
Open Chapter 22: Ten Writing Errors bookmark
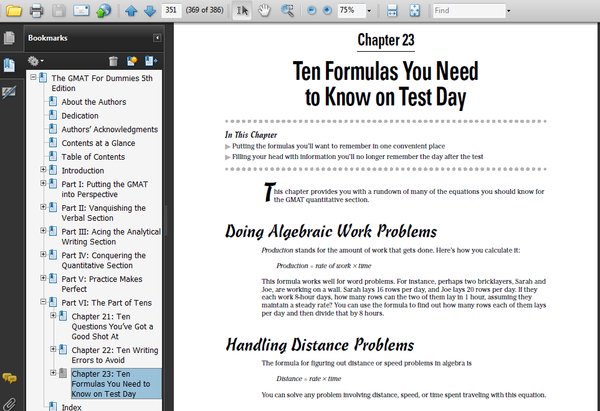pos(114,355)
